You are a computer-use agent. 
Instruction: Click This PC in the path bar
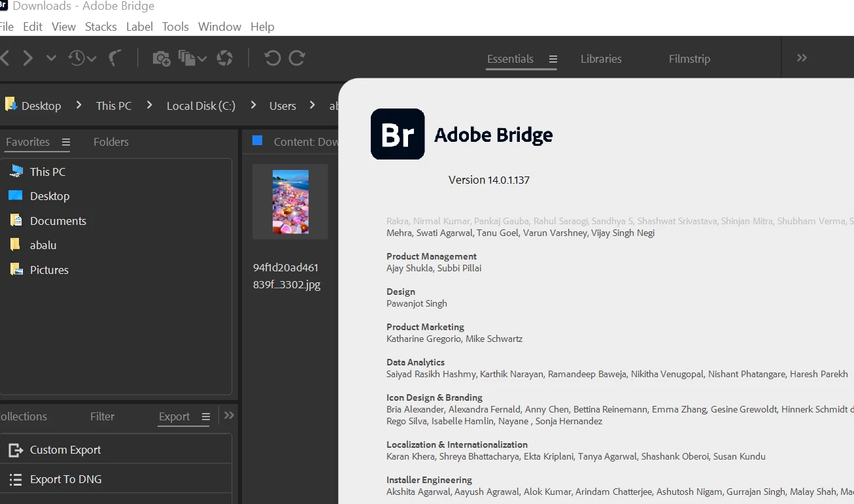pos(114,105)
